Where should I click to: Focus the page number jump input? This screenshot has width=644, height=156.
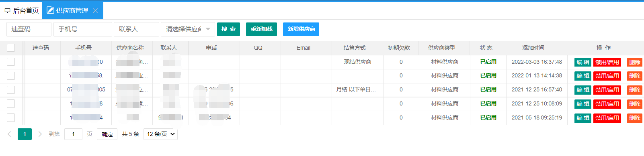point(73,134)
